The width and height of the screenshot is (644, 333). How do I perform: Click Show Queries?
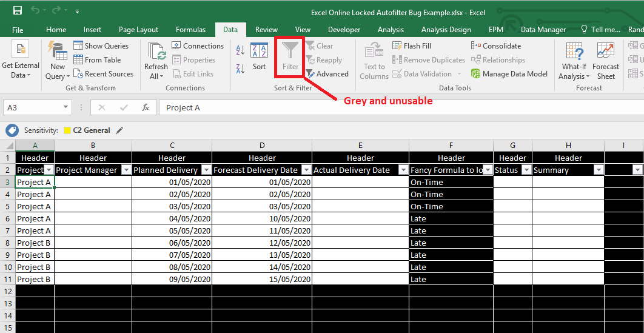101,46
